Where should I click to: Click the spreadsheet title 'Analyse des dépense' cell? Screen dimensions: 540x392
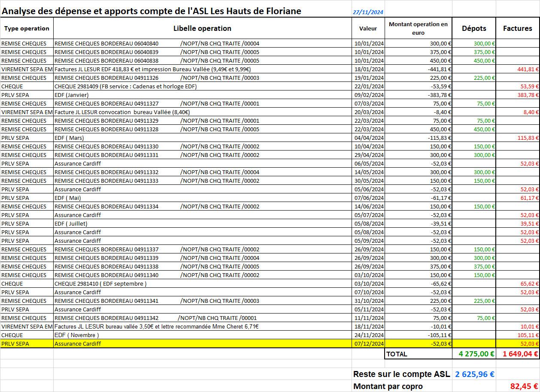click(151, 11)
